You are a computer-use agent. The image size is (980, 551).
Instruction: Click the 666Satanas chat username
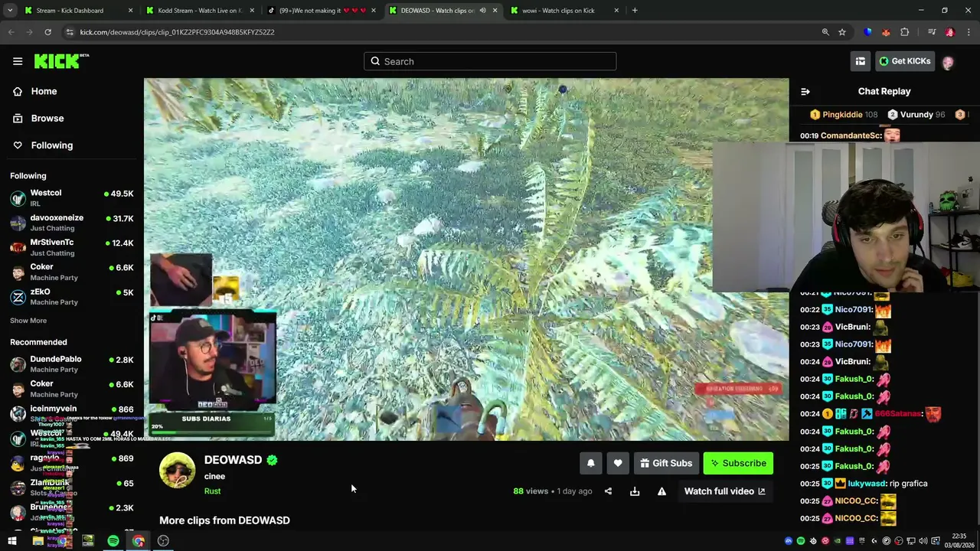coord(897,414)
